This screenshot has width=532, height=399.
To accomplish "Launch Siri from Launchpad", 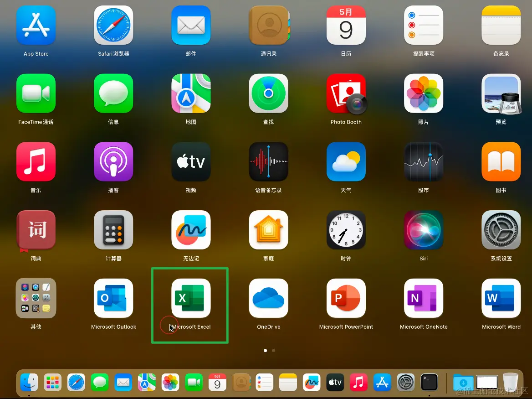I will pos(424,230).
